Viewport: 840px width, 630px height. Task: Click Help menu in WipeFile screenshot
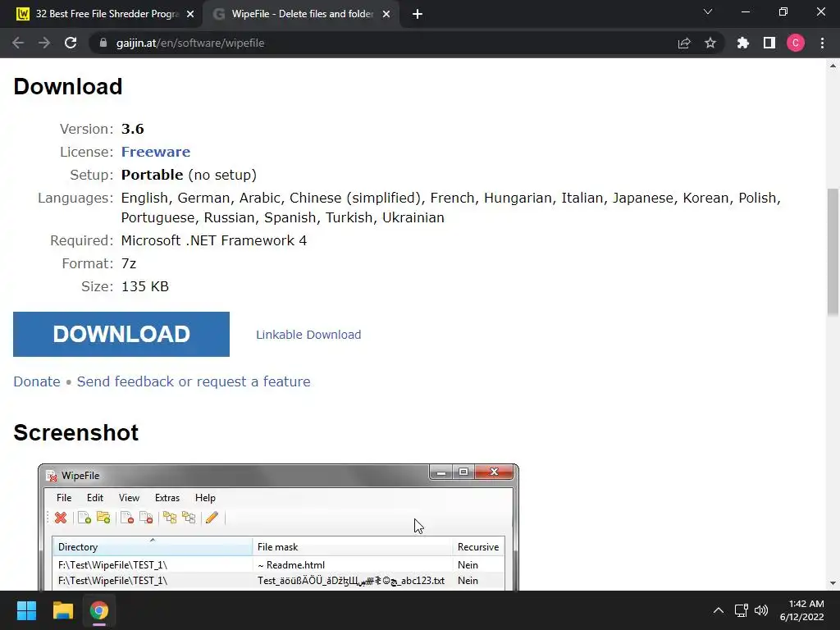(205, 498)
